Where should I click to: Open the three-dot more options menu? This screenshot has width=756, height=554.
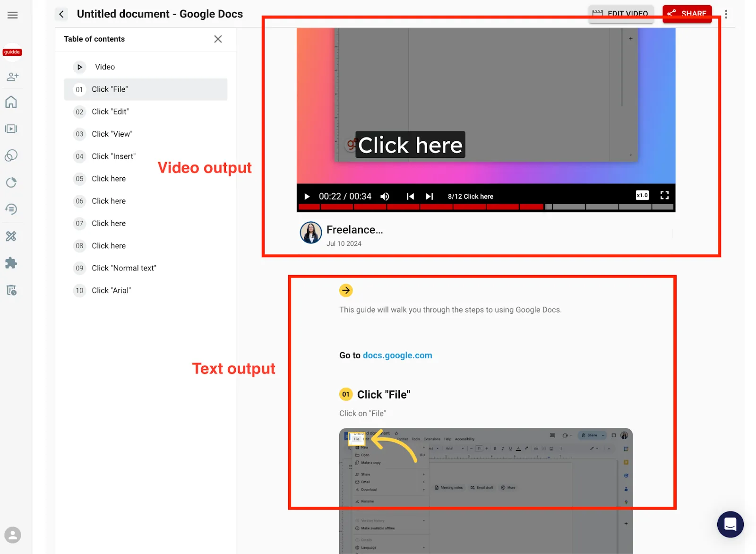(726, 14)
